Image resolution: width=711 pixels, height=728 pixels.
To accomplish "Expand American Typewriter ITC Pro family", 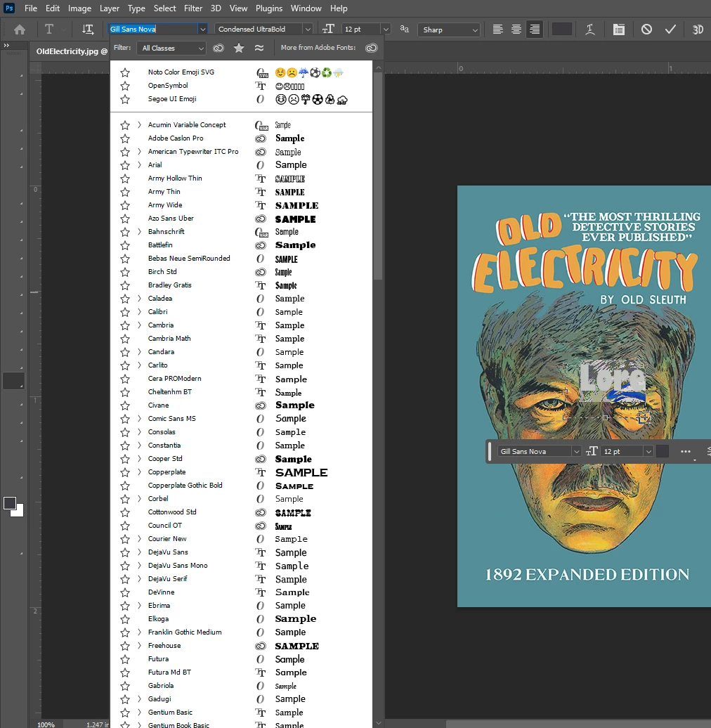I will pos(139,152).
